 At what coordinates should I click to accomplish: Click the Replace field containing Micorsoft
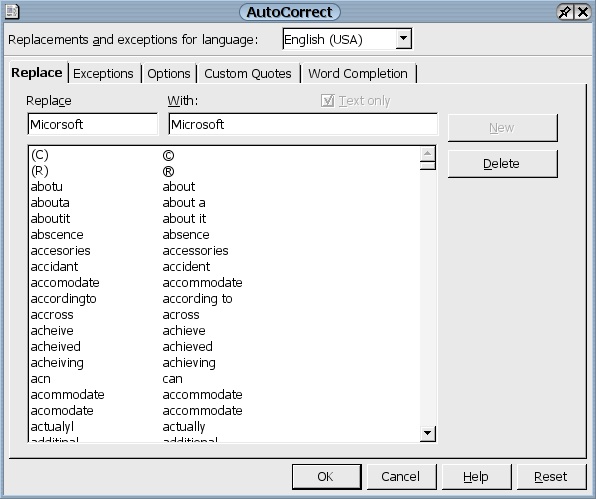tap(92, 124)
